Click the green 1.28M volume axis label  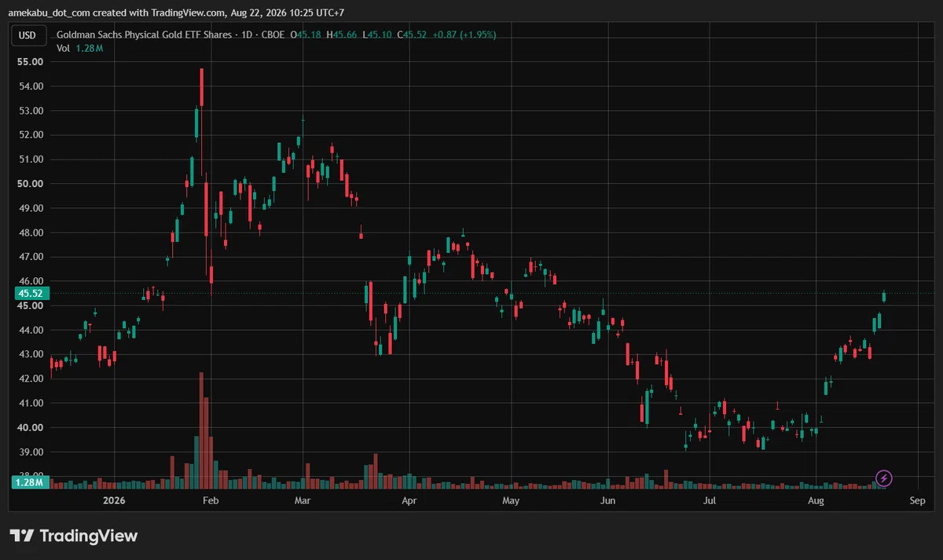pyautogui.click(x=31, y=482)
